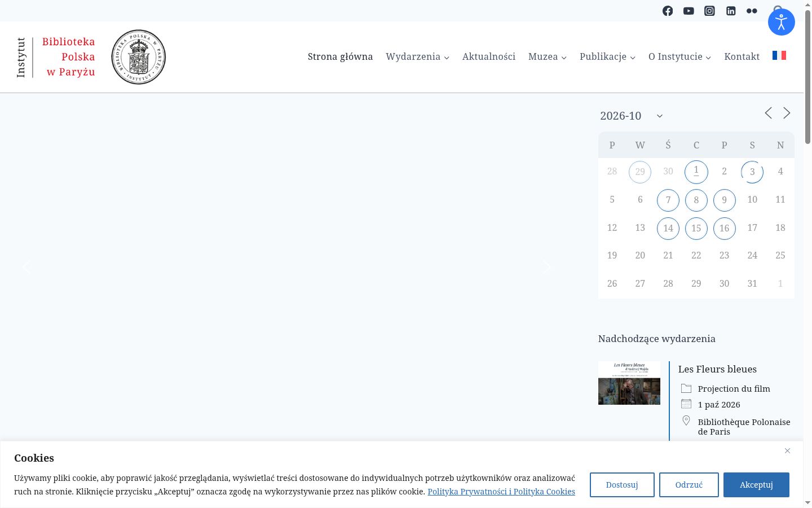Image resolution: width=812 pixels, height=508 pixels.
Task: Open the Les Fleurs bleues event title
Action: coord(717,369)
